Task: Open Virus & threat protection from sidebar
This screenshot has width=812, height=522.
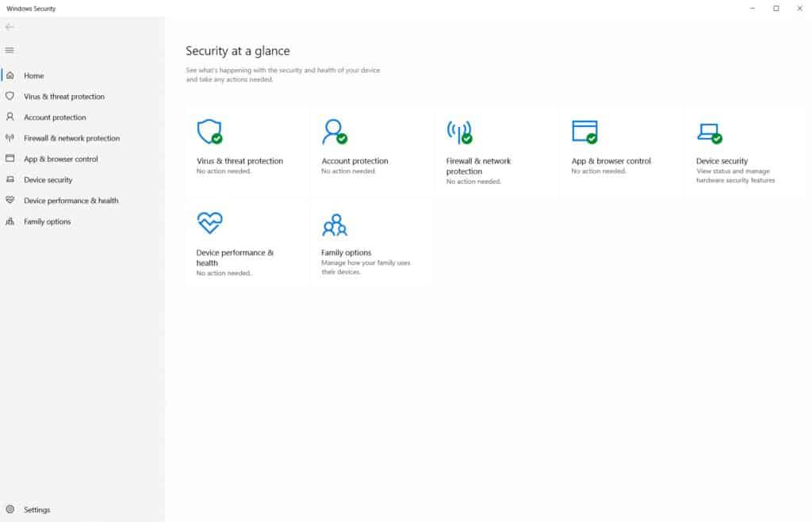Action: [x=82, y=96]
